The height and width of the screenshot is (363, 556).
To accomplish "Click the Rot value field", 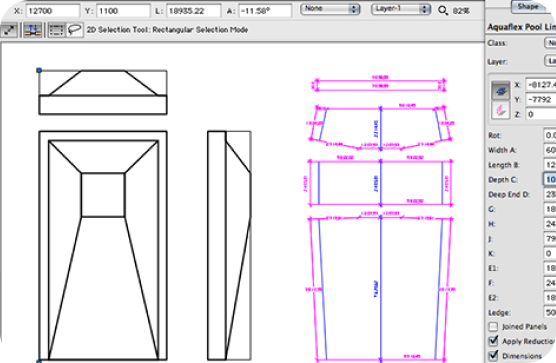I will click(x=550, y=135).
